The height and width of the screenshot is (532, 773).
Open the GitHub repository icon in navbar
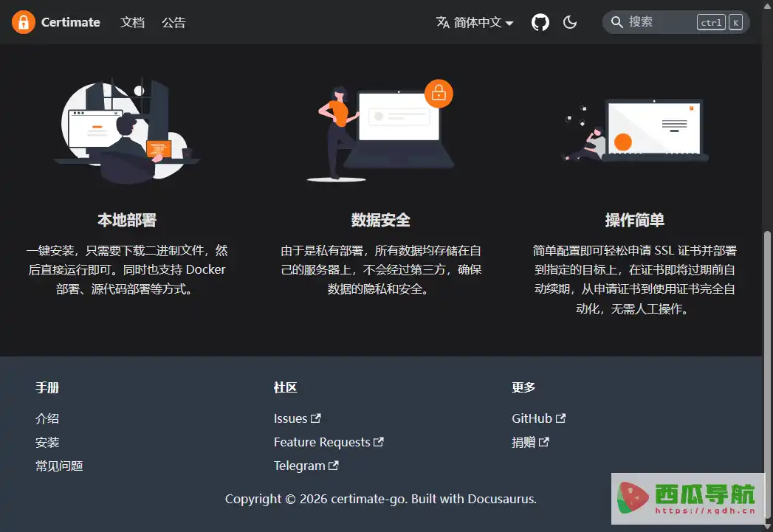(540, 22)
